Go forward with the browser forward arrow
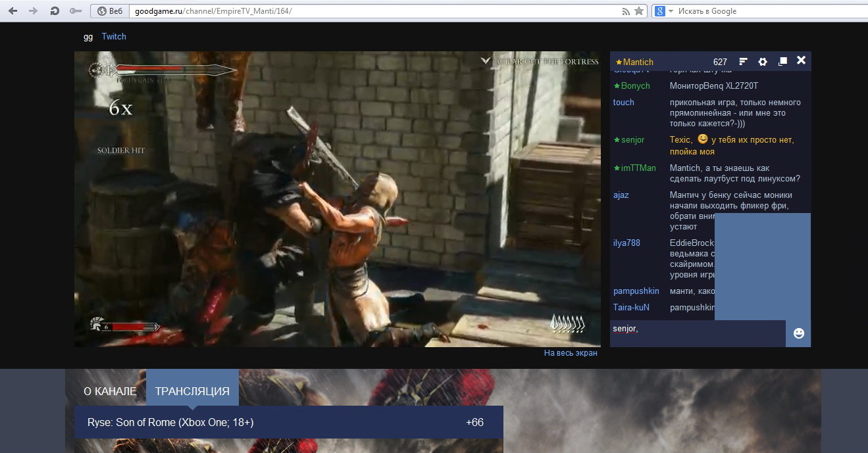Image resolution: width=868 pixels, height=453 pixels. tap(34, 11)
